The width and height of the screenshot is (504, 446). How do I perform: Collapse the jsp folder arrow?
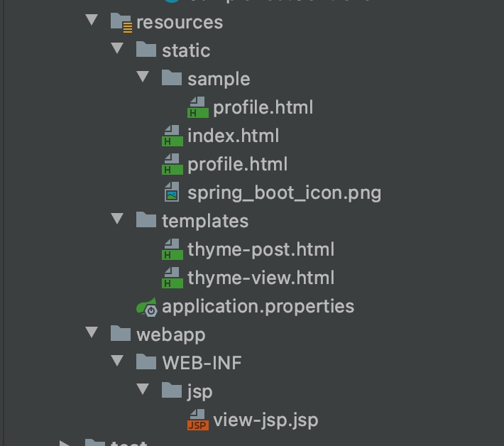coord(143,391)
